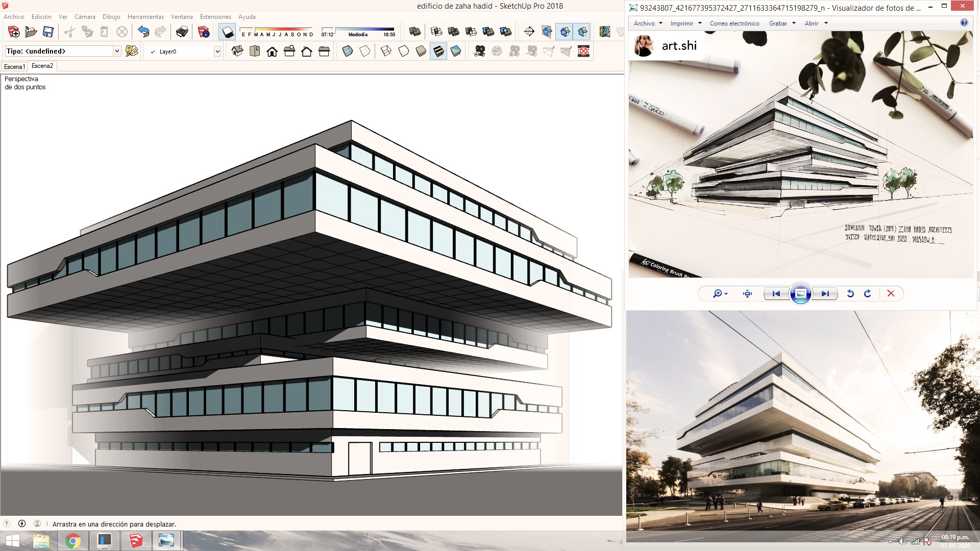Open the Cámara menu in SketchUp
The width and height of the screenshot is (980, 551).
tap(85, 16)
